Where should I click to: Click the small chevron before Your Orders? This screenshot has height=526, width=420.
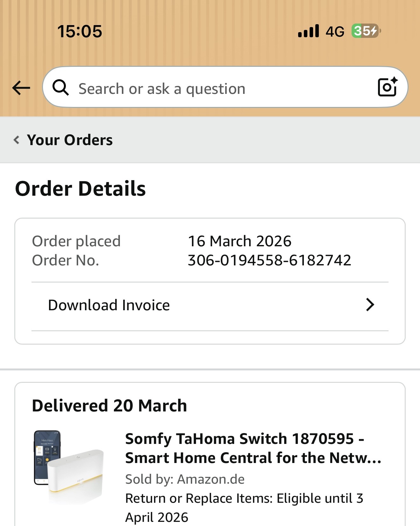tap(17, 140)
